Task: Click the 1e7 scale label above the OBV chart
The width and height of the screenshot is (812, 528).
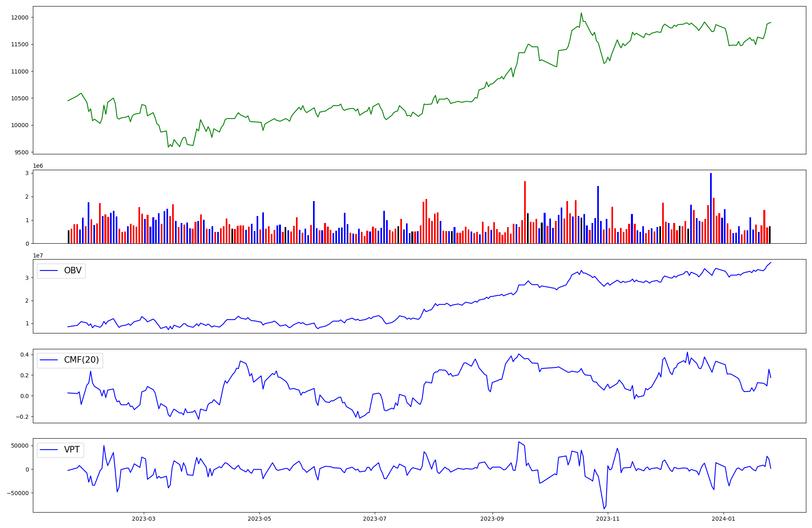Action: (x=38, y=255)
